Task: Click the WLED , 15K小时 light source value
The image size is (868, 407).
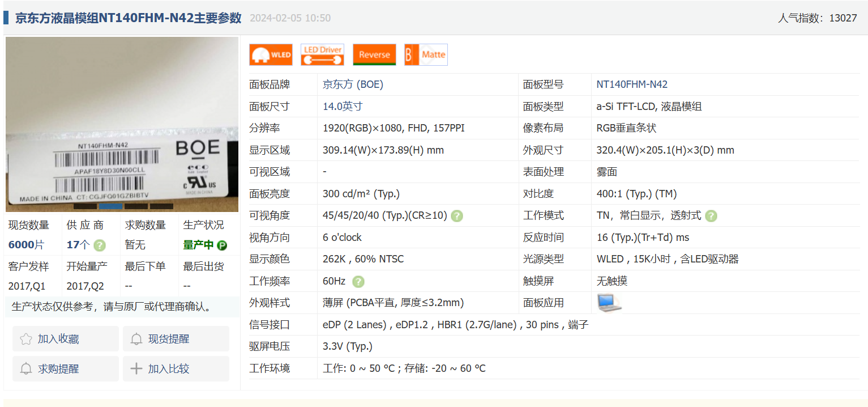Action: tap(668, 259)
